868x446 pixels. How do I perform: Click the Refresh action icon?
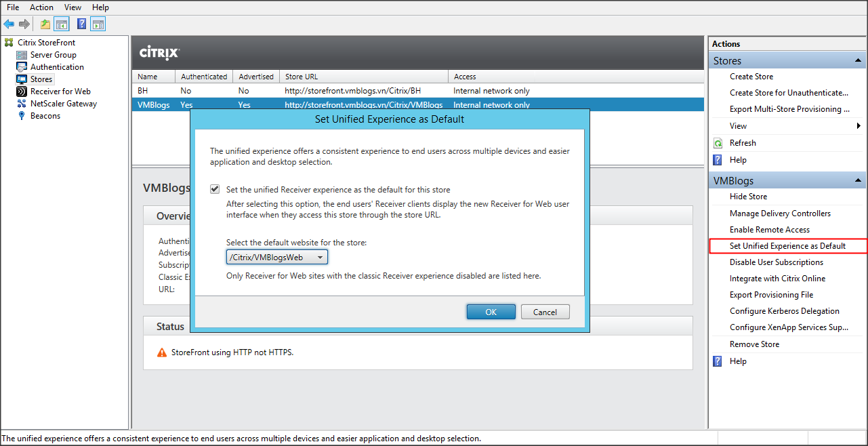(718, 143)
